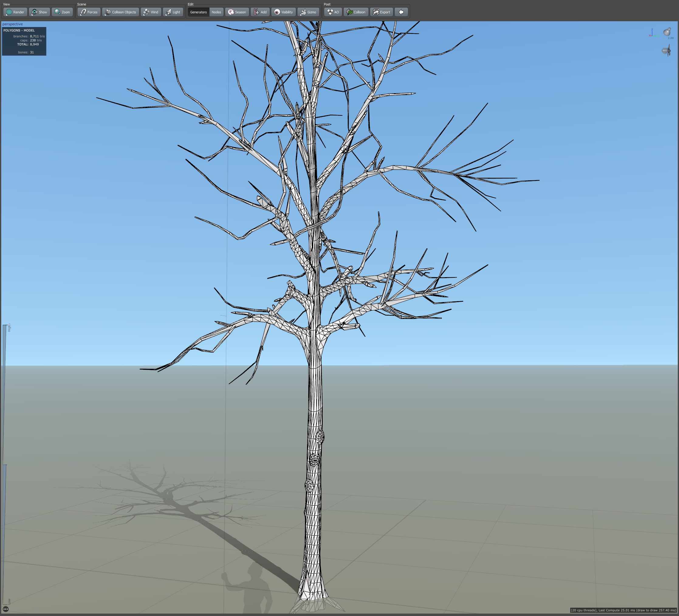
Task: Click the Zoom magnifier button
Action: (62, 12)
